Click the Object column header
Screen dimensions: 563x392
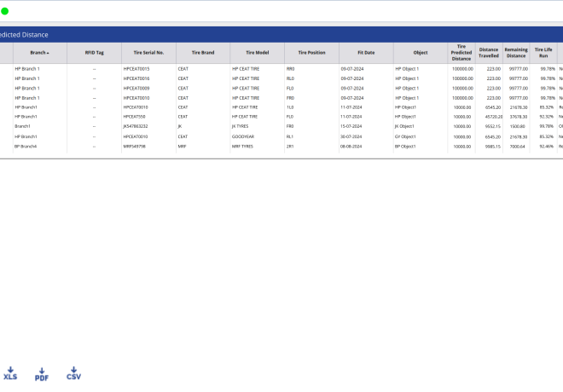pyautogui.click(x=420, y=52)
